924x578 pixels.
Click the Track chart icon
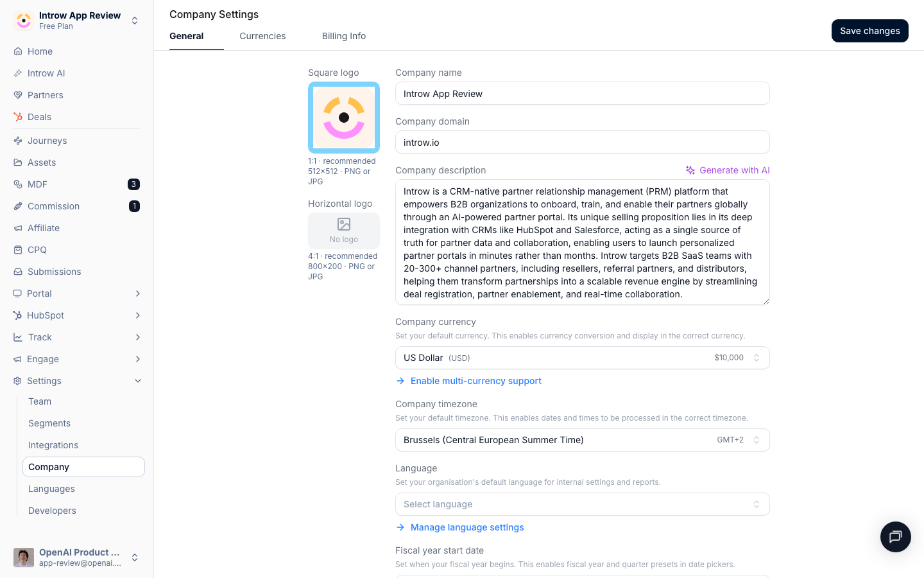pos(18,337)
